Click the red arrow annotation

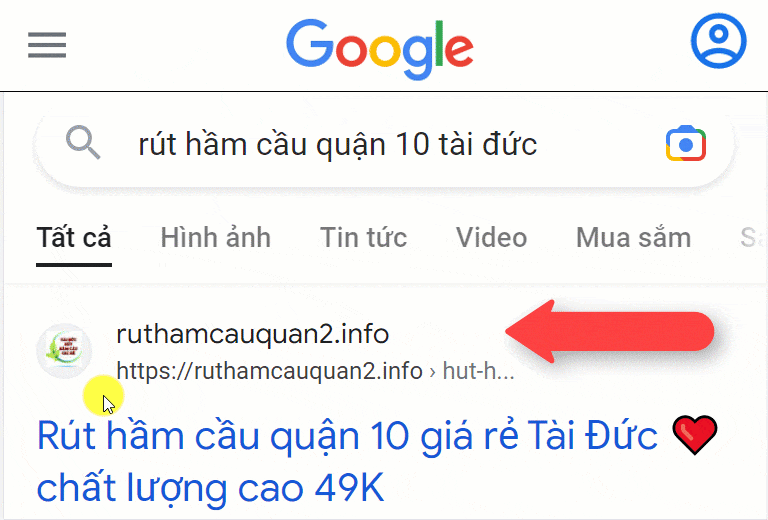tap(609, 331)
